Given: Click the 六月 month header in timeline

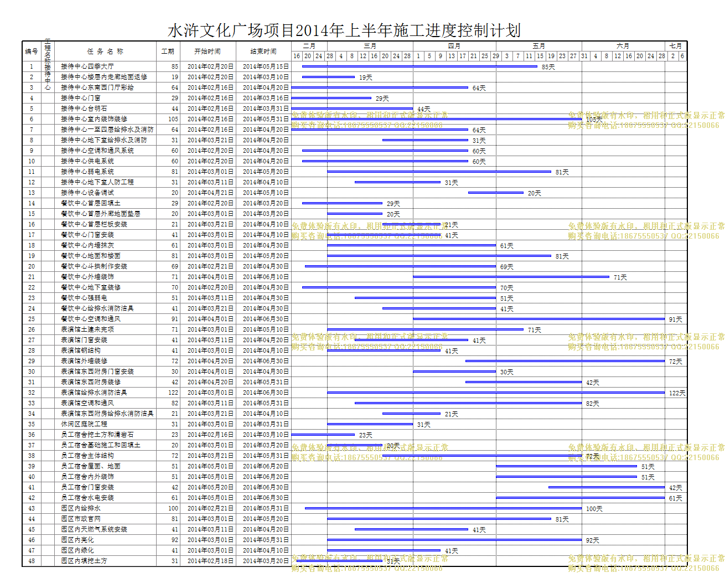Looking at the screenshot, I should [623, 46].
